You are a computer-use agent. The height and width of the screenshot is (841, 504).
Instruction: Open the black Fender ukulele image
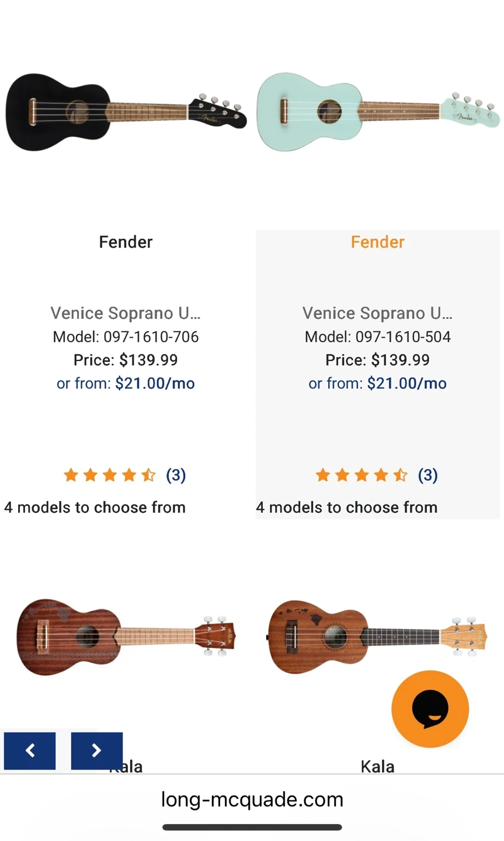[126, 112]
